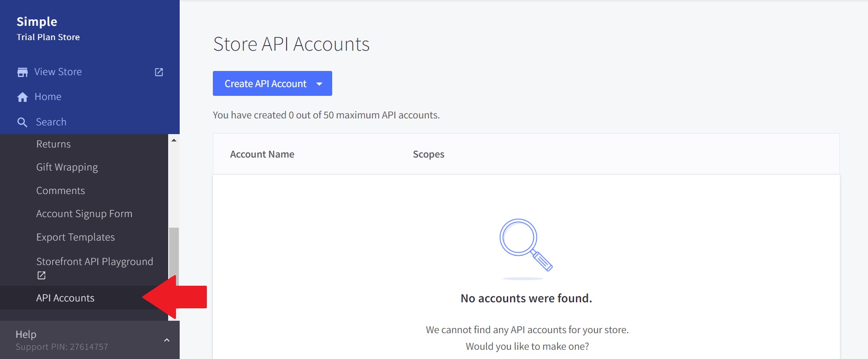This screenshot has height=359, width=868.
Task: Open the Returns menu item
Action: click(53, 144)
